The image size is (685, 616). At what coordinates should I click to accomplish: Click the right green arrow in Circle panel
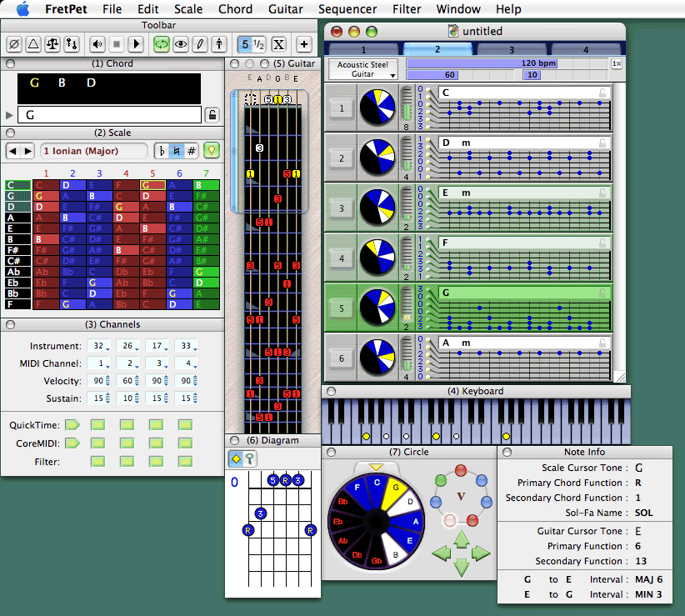(481, 553)
